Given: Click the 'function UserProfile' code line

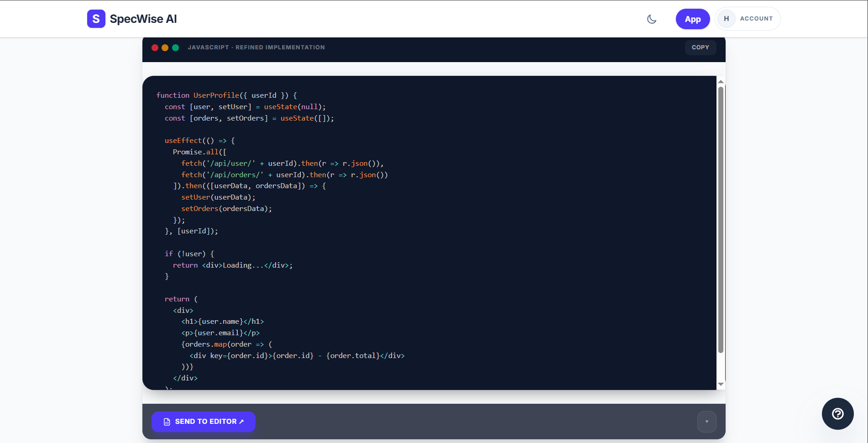Looking at the screenshot, I should click(x=227, y=95).
